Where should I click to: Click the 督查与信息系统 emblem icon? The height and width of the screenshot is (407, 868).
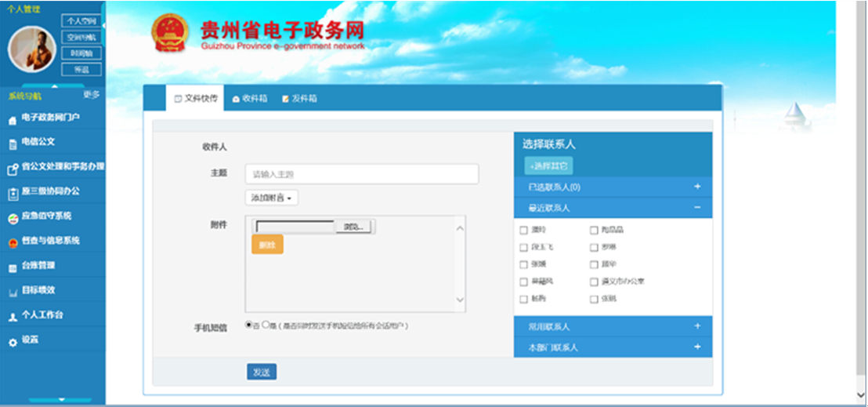(12, 242)
